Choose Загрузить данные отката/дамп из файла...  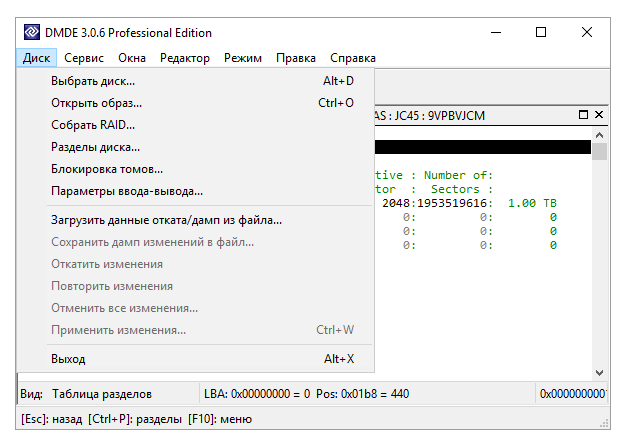166,220
